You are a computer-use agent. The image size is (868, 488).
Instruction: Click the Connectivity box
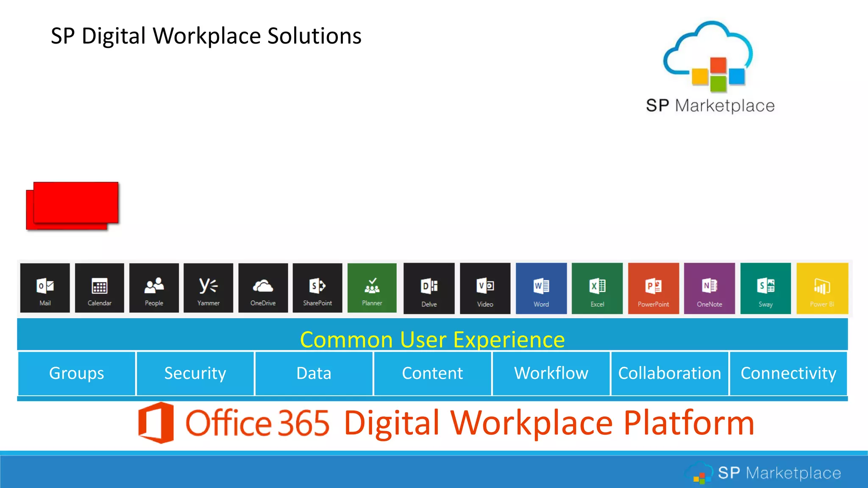coord(789,373)
